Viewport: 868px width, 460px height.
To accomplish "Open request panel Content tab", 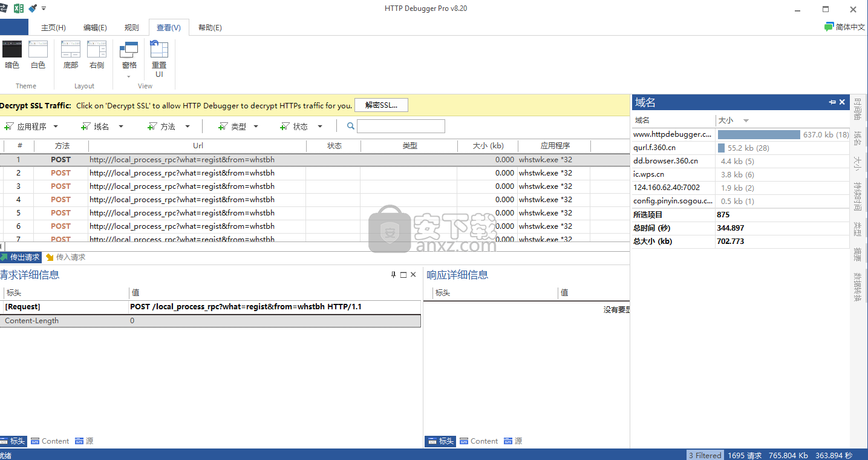I will click(50, 441).
